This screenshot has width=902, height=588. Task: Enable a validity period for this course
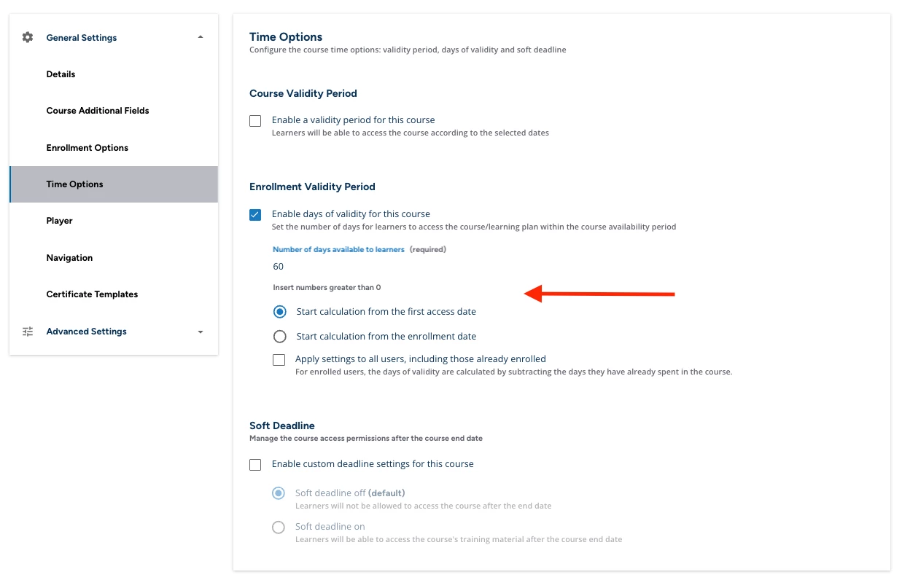click(255, 121)
